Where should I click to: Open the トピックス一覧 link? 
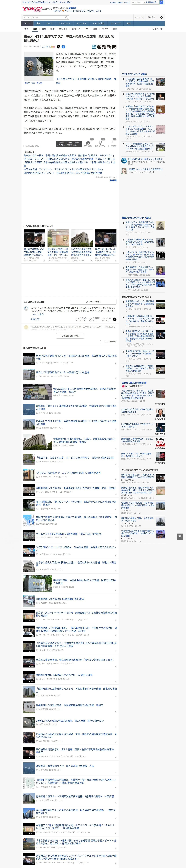coord(155,29)
